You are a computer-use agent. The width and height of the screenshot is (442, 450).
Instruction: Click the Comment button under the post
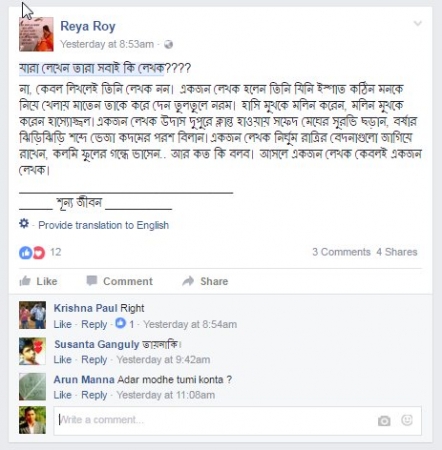(x=119, y=281)
